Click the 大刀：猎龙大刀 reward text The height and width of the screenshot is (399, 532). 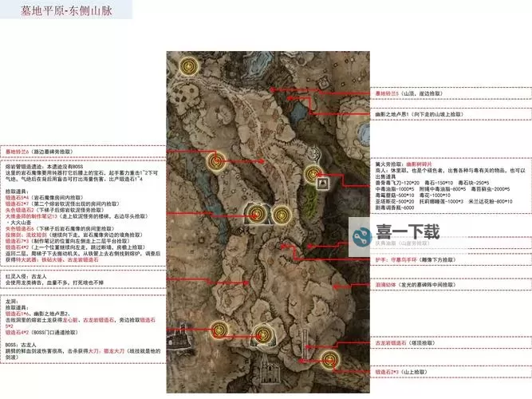click(106, 351)
